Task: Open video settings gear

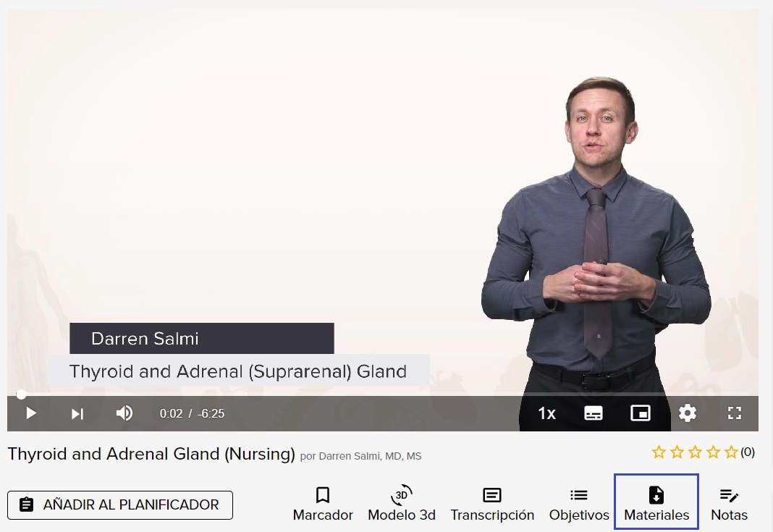Action: click(687, 413)
